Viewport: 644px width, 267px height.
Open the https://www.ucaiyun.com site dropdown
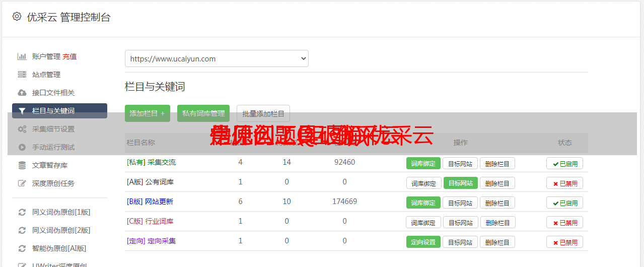217,58
